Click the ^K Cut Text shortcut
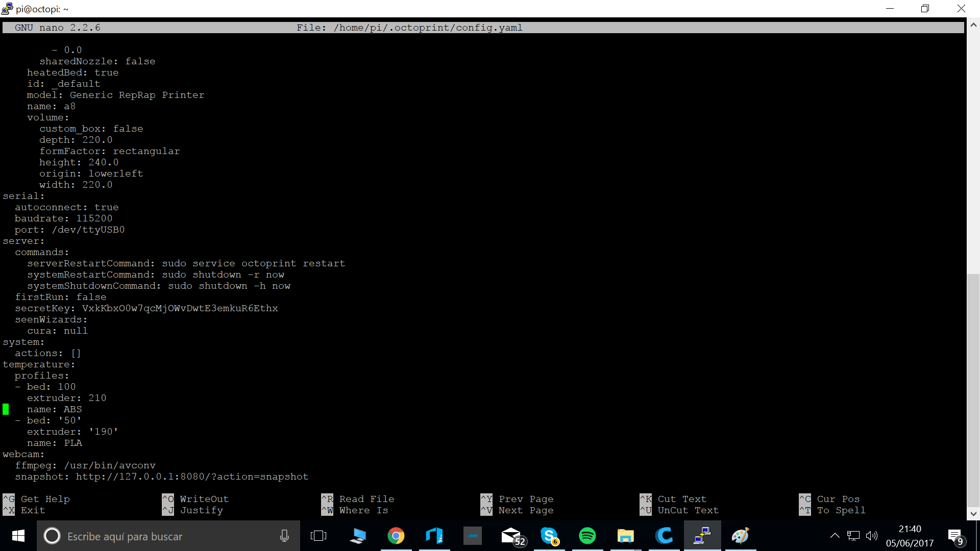This screenshot has height=551, width=980. click(673, 499)
